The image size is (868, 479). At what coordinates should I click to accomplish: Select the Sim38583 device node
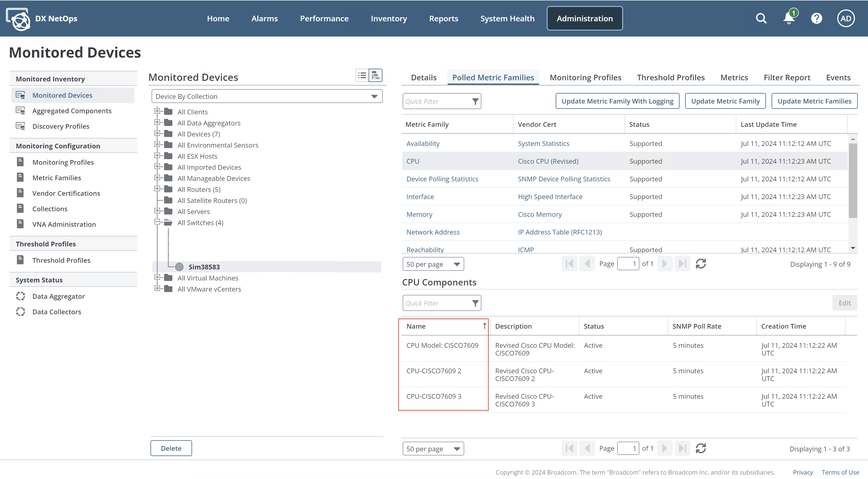[204, 267]
